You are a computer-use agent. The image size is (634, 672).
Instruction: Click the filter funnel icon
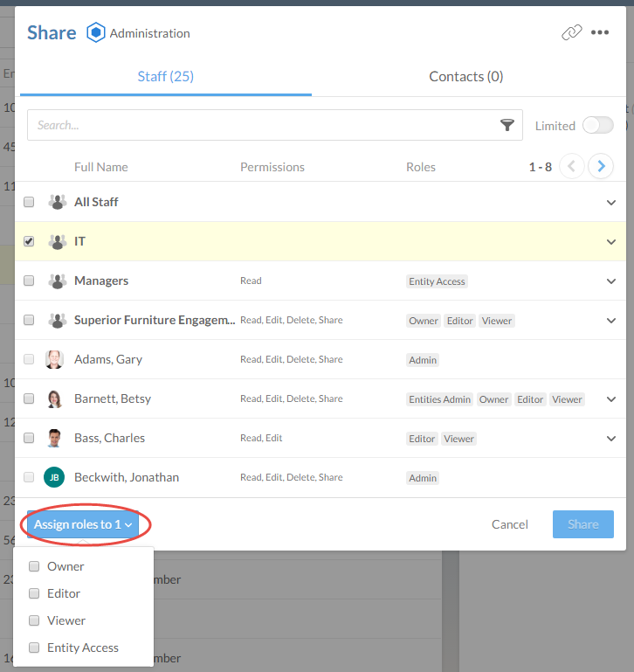coord(507,126)
